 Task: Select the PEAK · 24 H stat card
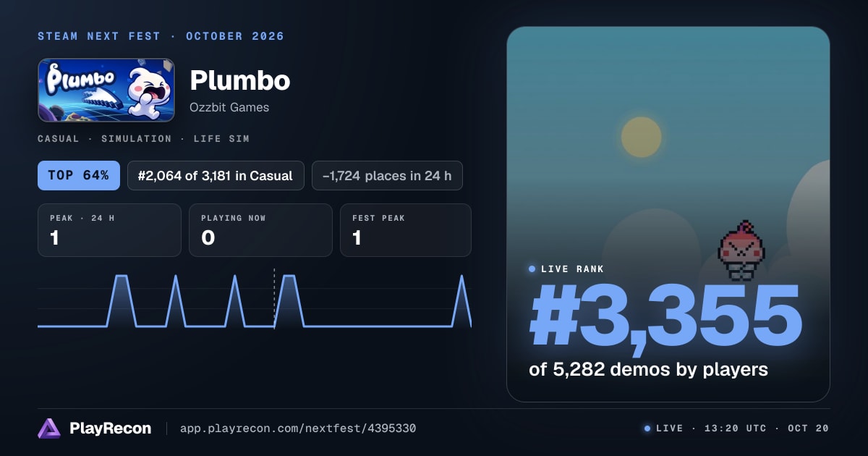pos(109,230)
